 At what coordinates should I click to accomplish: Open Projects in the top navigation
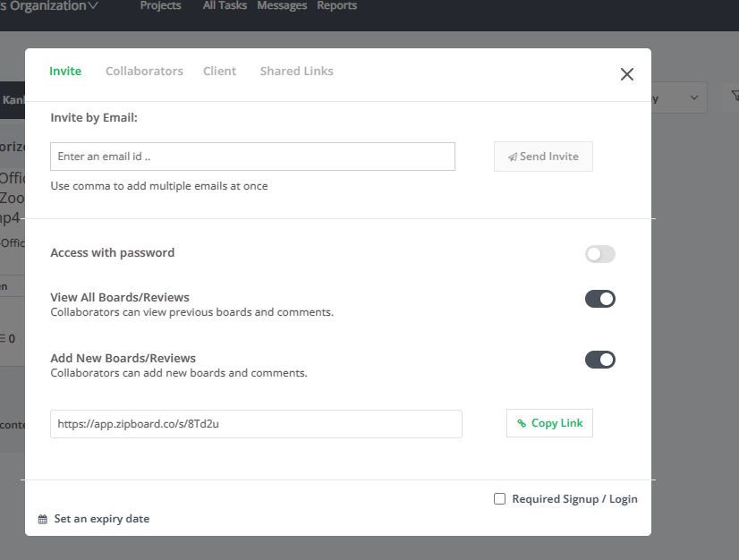(161, 5)
